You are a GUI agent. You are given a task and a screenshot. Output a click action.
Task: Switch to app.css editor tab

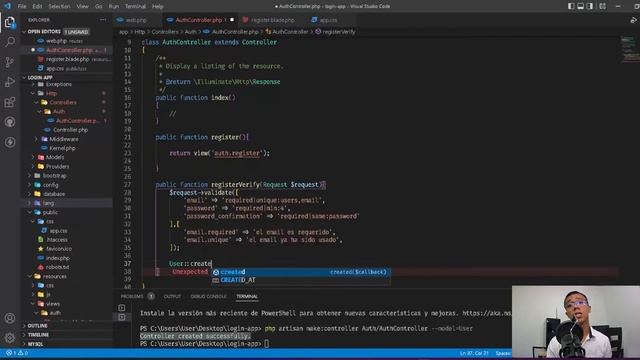[x=328, y=20]
